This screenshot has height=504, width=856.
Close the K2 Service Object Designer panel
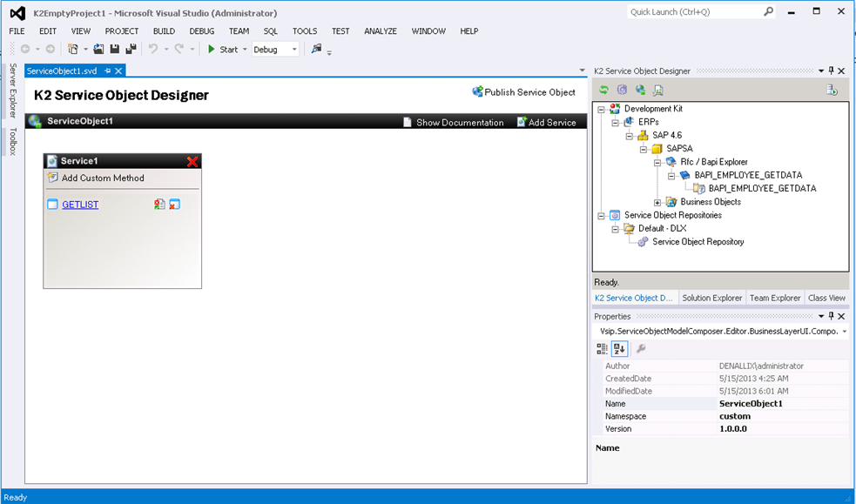click(841, 71)
